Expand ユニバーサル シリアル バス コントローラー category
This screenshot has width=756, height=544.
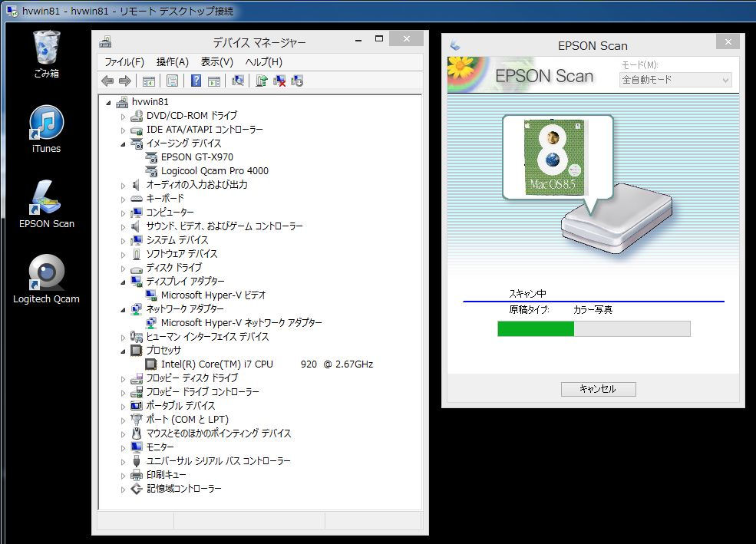(123, 462)
